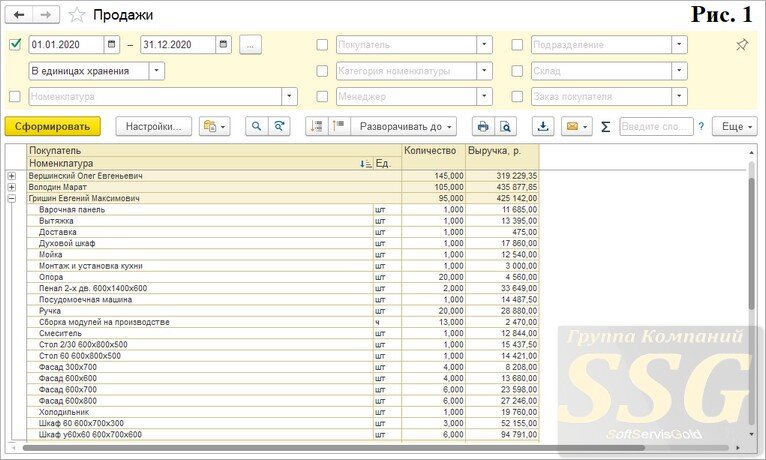
Task: Open the Склад field dropdown arrow
Action: [679, 71]
